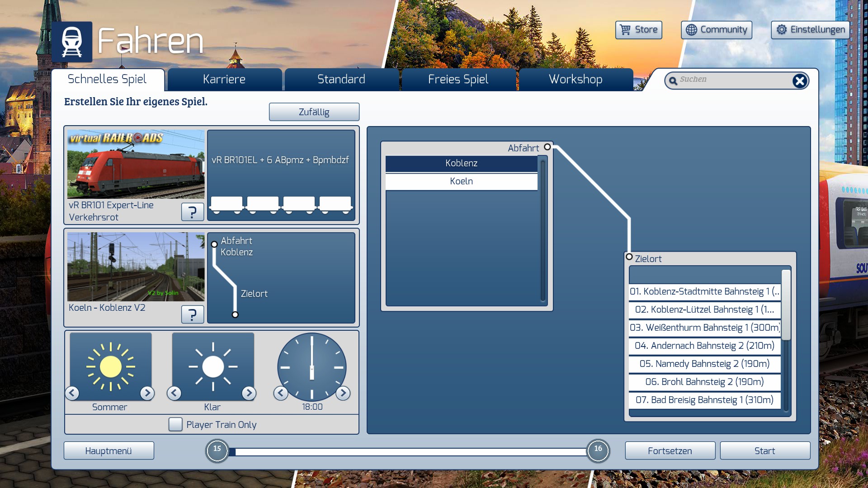Clear the search field X icon
The height and width of the screenshot is (488, 868).
tap(799, 81)
